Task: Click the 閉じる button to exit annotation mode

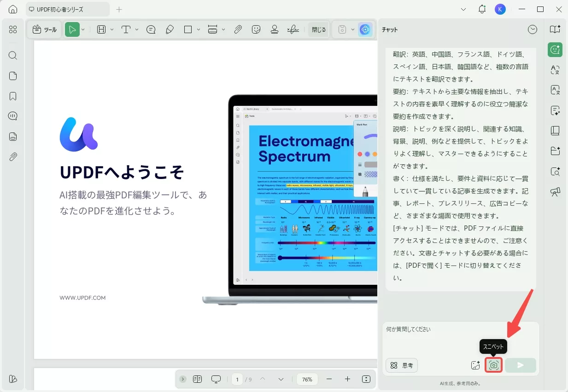Action: pyautogui.click(x=318, y=29)
